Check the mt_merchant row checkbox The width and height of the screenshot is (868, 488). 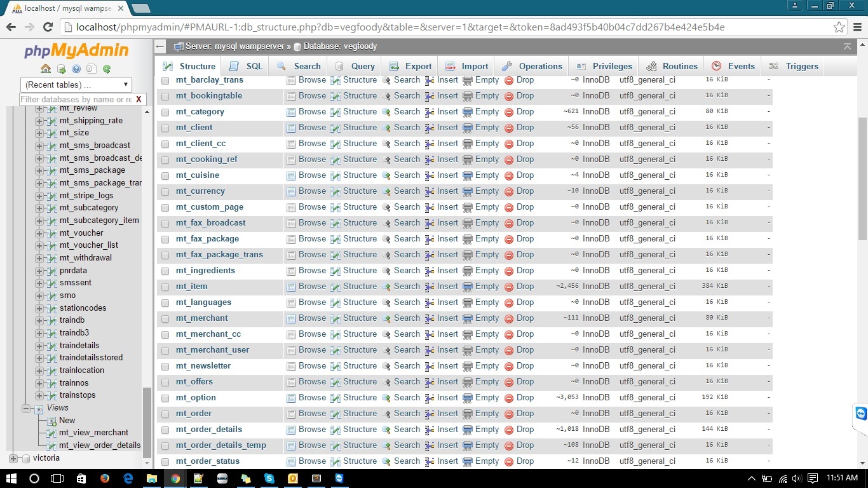(x=165, y=319)
